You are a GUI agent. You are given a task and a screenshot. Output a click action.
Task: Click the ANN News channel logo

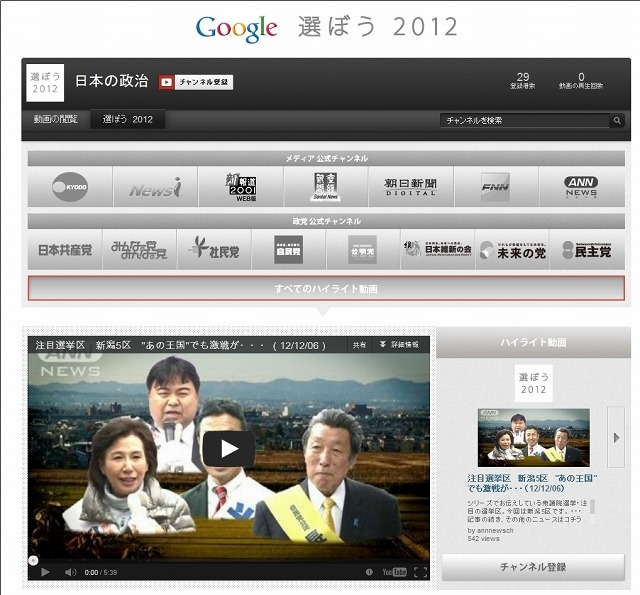[581, 187]
